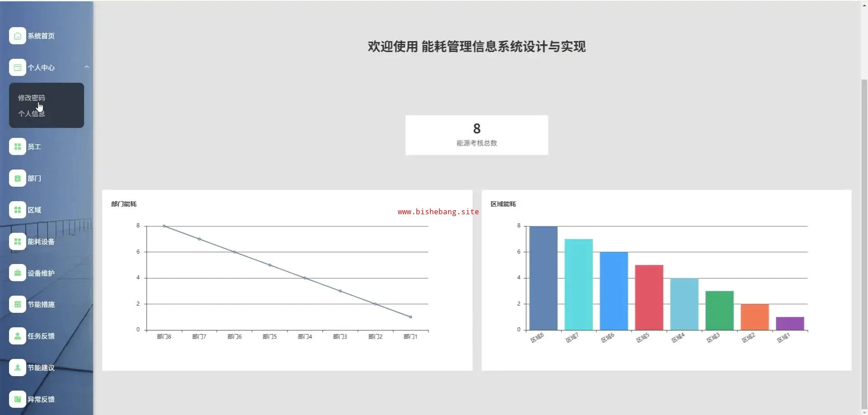868x415 pixels.
Task: Click the grid icon beside 区域
Action: pos(17,210)
